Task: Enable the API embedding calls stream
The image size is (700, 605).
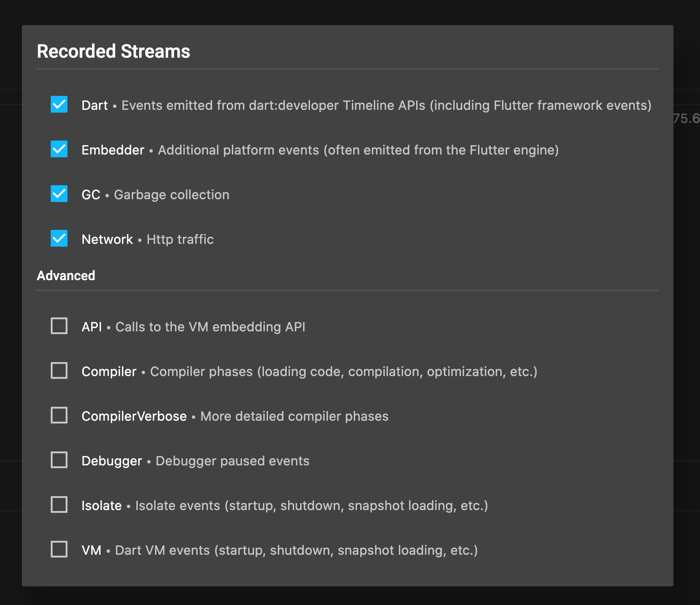Action: click(59, 326)
